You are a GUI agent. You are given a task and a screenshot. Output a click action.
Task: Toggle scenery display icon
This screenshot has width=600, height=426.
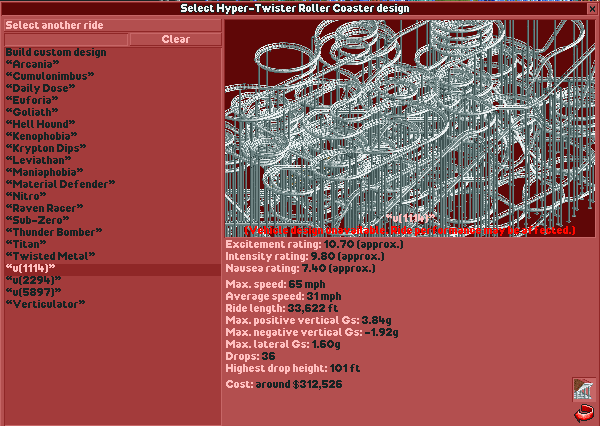[584, 390]
